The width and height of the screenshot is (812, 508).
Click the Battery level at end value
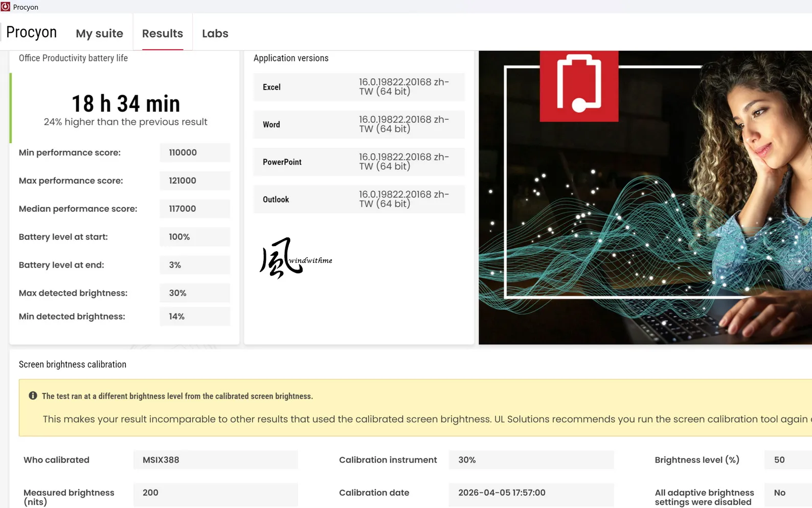195,265
